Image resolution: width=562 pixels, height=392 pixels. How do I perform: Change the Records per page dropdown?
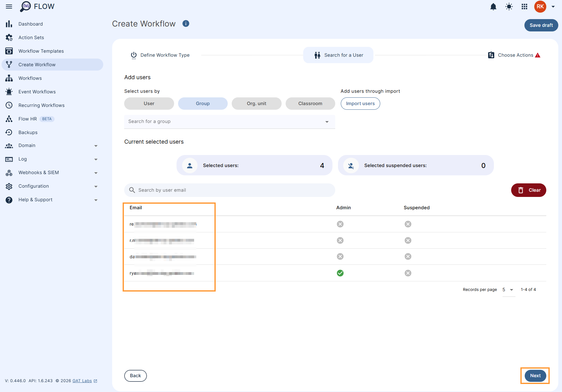coord(508,290)
